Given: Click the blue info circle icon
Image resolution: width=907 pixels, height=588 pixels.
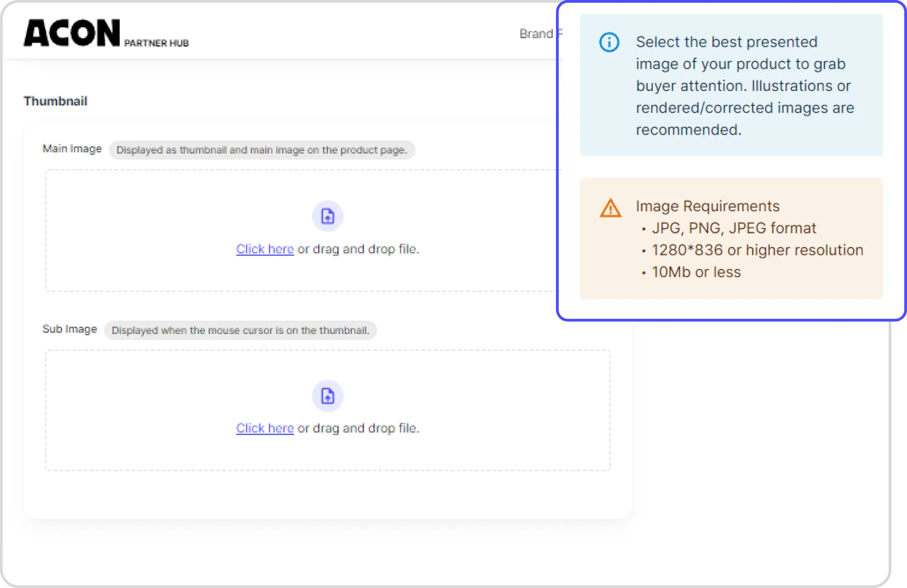Looking at the screenshot, I should click(x=609, y=42).
